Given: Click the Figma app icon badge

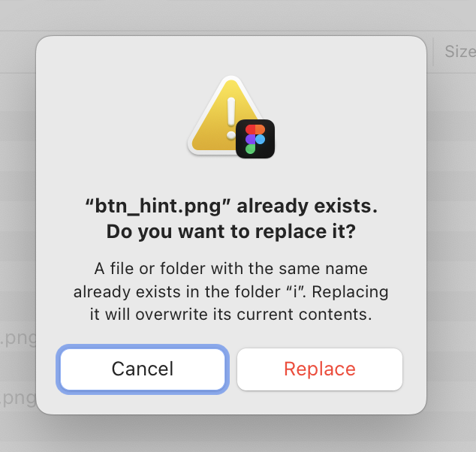Looking at the screenshot, I should pyautogui.click(x=255, y=139).
